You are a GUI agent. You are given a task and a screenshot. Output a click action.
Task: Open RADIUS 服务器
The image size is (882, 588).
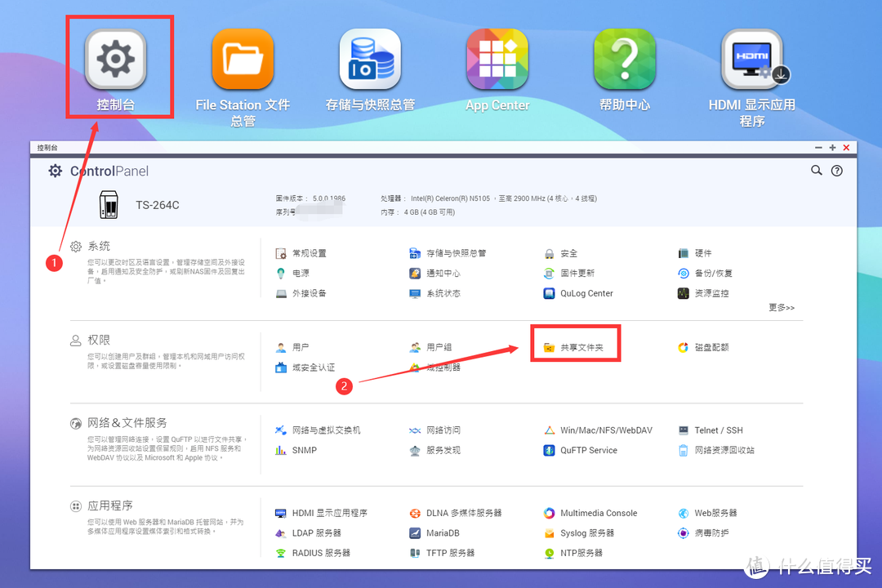coord(313,553)
